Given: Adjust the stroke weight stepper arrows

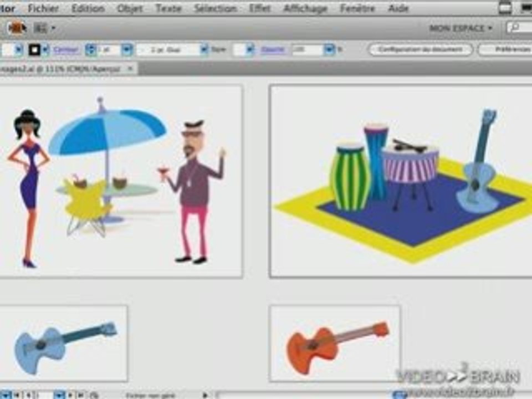Looking at the screenshot, I should pyautogui.click(x=90, y=50).
